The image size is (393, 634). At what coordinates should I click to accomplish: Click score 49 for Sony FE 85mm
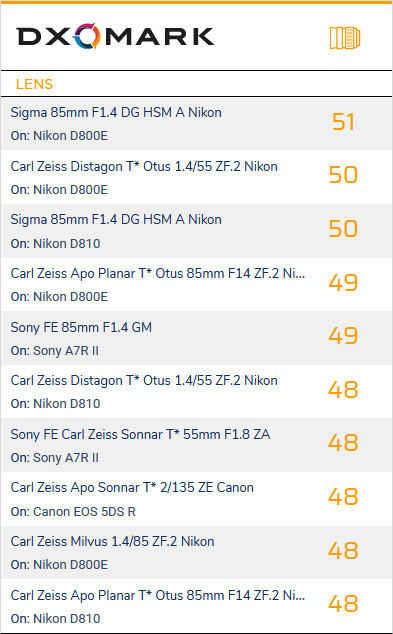point(343,336)
